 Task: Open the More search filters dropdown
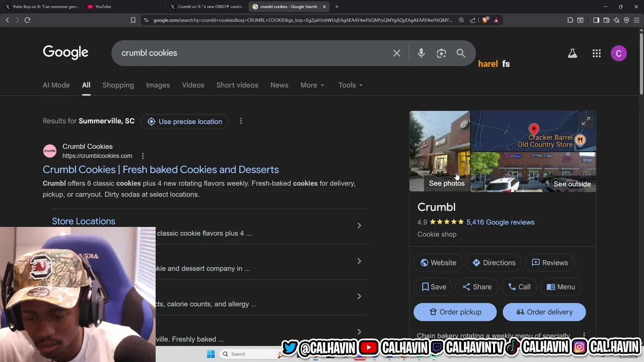tap(312, 85)
